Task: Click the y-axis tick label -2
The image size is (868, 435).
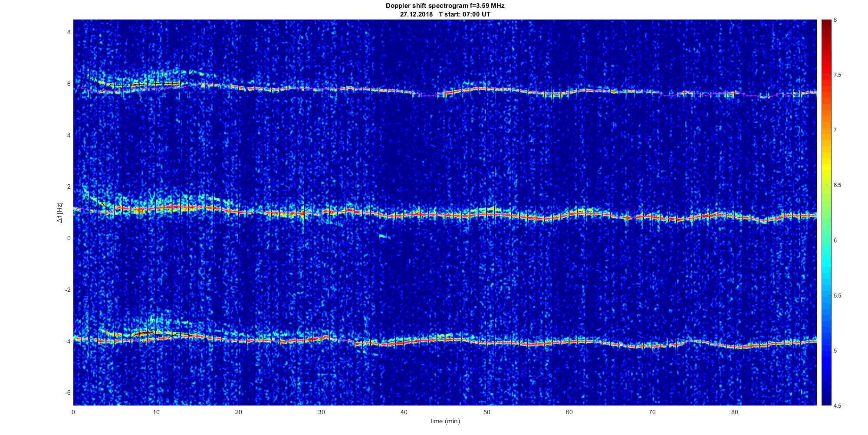Action: 68,290
